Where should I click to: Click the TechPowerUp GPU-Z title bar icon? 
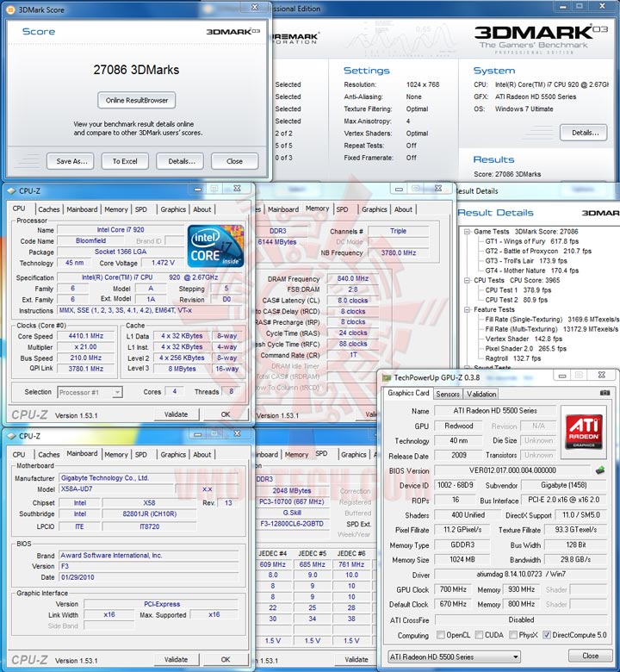[387, 377]
